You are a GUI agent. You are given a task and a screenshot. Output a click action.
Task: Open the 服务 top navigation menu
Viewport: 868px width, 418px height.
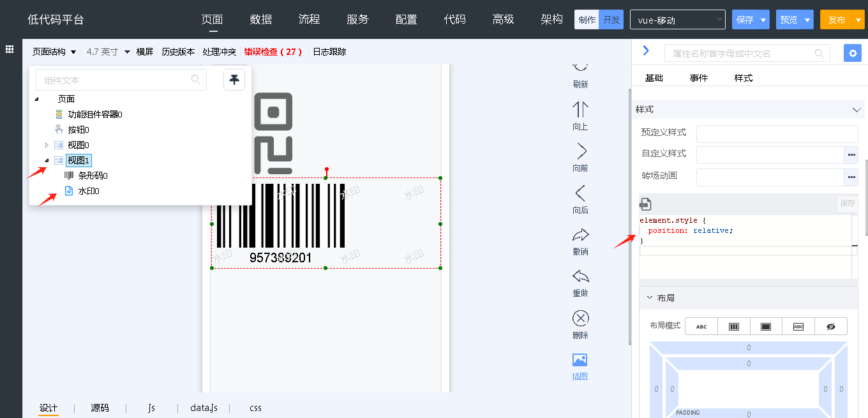pyautogui.click(x=358, y=19)
